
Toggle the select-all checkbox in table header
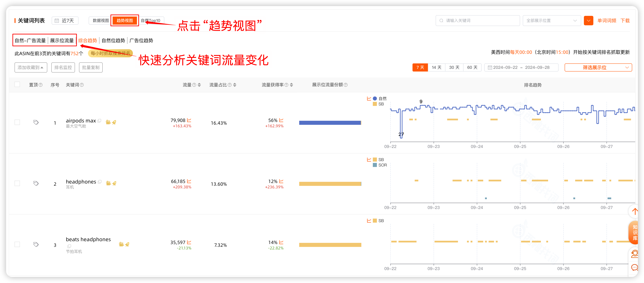(17, 84)
